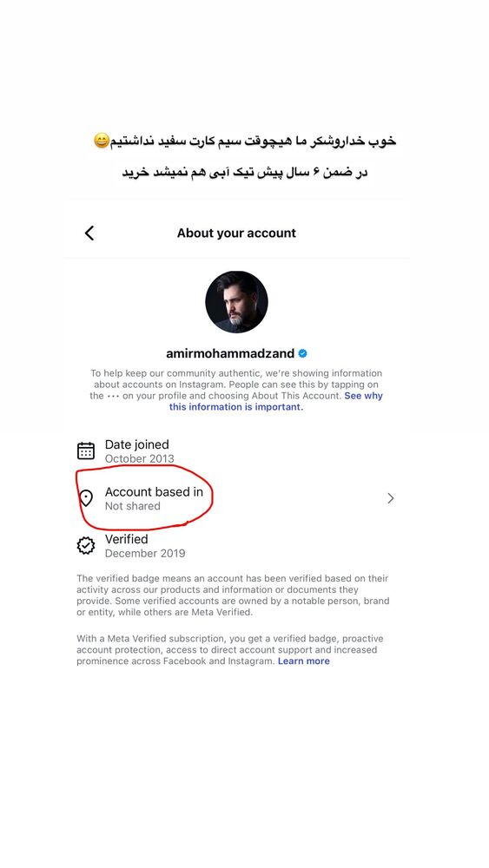The image size is (489, 868).
Task: Select the amirmohammadzand username
Action: (230, 353)
